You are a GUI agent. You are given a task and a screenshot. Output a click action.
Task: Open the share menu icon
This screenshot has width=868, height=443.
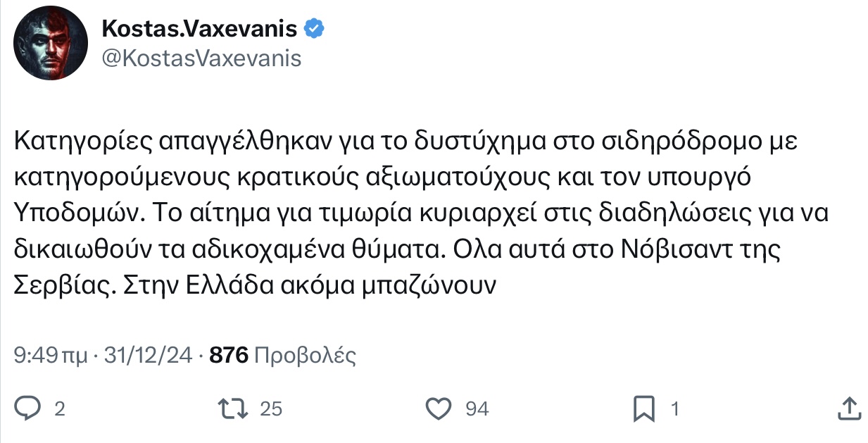pos(850,408)
